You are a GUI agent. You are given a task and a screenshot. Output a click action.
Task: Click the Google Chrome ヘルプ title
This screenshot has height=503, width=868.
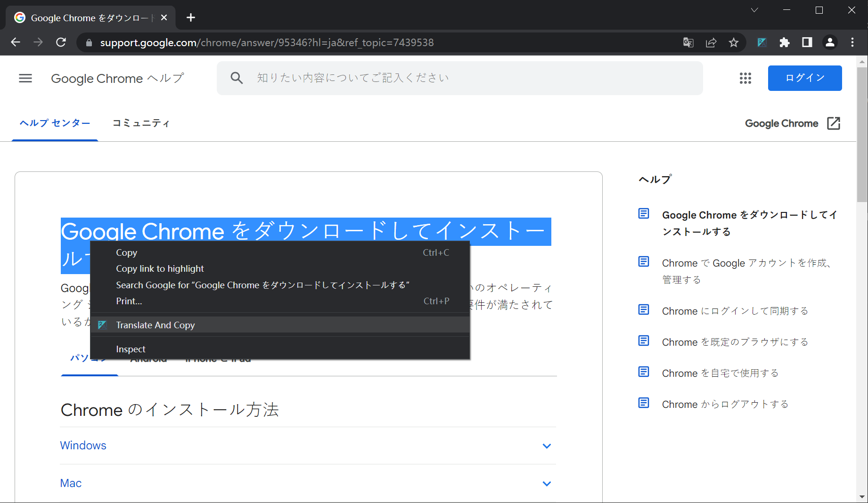pos(117,78)
